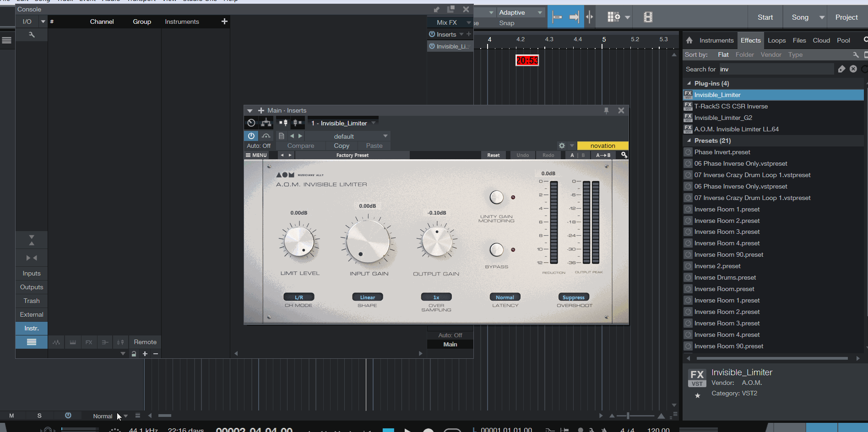Click the plus button beside the Instruments column header
The height and width of the screenshot is (432, 868).
pos(224,22)
